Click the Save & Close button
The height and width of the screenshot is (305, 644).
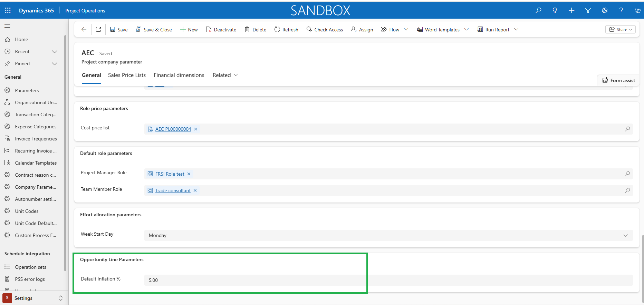pyautogui.click(x=154, y=30)
